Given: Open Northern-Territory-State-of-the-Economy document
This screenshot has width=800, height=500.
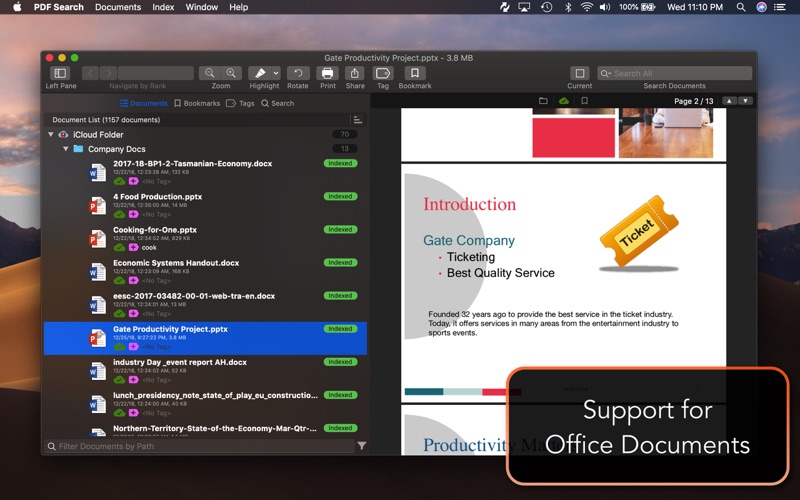Looking at the screenshot, I should (x=214, y=429).
